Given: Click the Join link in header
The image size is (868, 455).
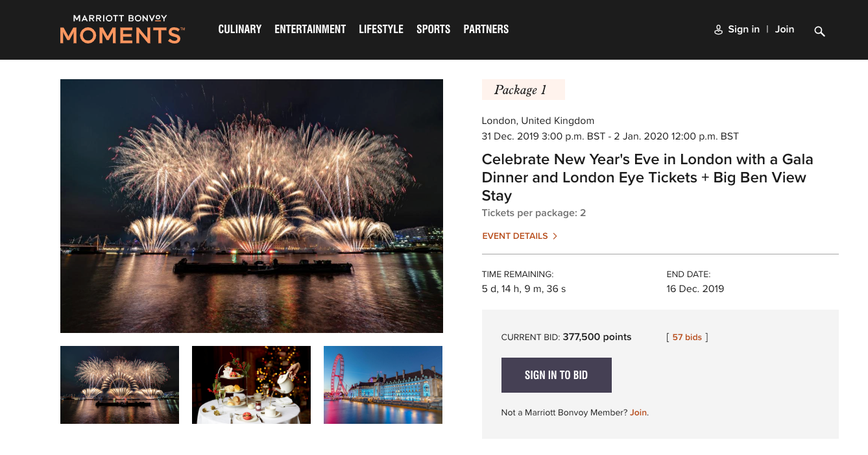Looking at the screenshot, I should point(784,29).
